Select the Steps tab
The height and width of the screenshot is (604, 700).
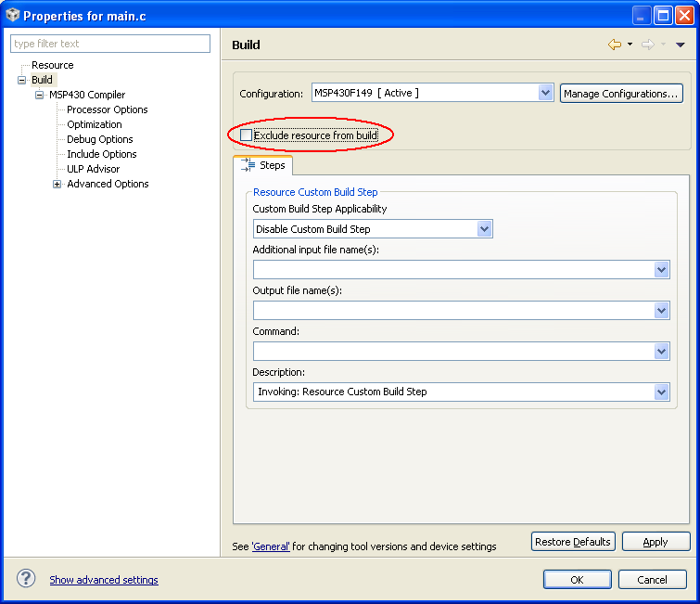coord(263,165)
